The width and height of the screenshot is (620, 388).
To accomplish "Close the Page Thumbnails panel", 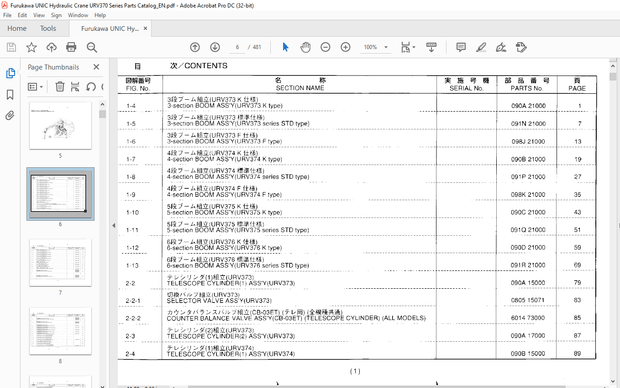I will pyautogui.click(x=96, y=67).
